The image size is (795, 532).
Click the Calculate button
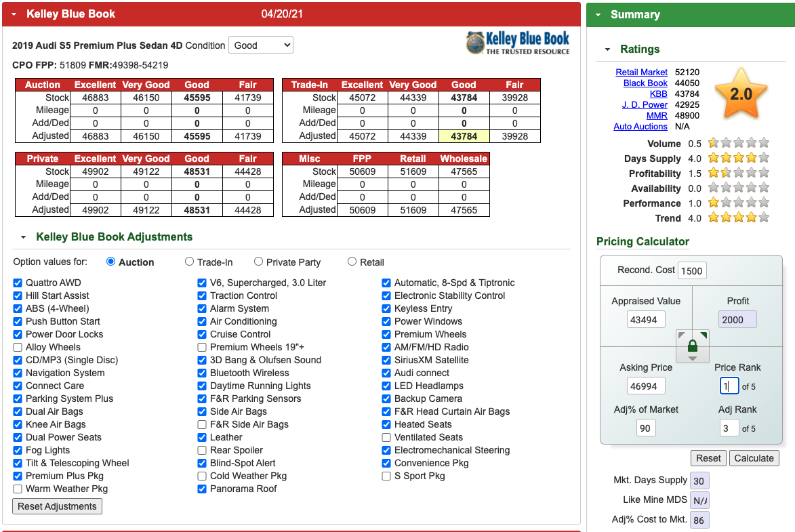coord(754,457)
